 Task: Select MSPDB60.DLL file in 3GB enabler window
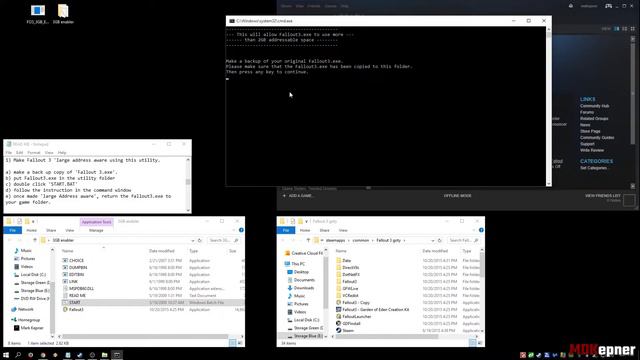click(x=81, y=288)
